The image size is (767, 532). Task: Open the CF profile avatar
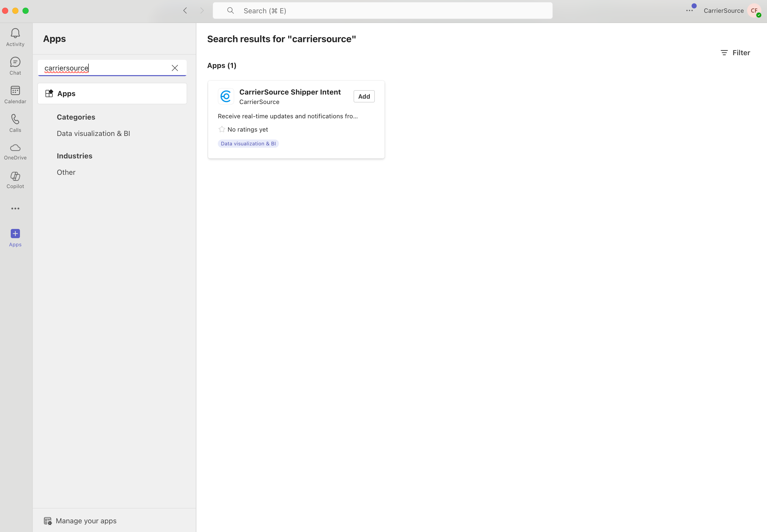coord(754,11)
